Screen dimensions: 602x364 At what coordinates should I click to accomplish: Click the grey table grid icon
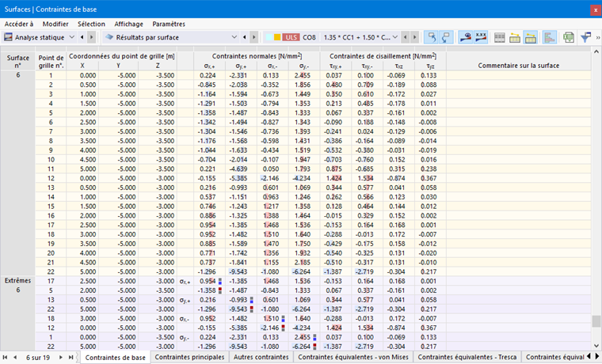point(500,38)
